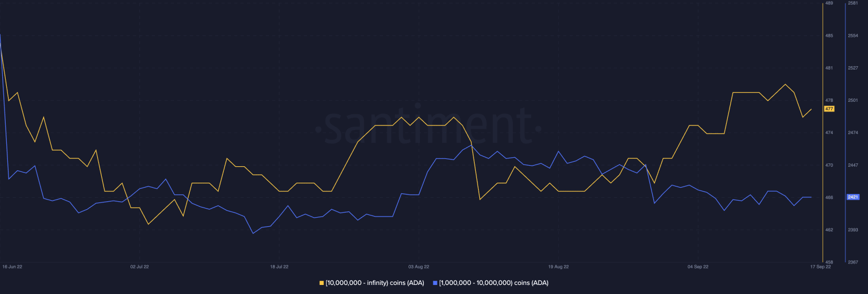Click the 2474 tick on blue axis

[853, 133]
